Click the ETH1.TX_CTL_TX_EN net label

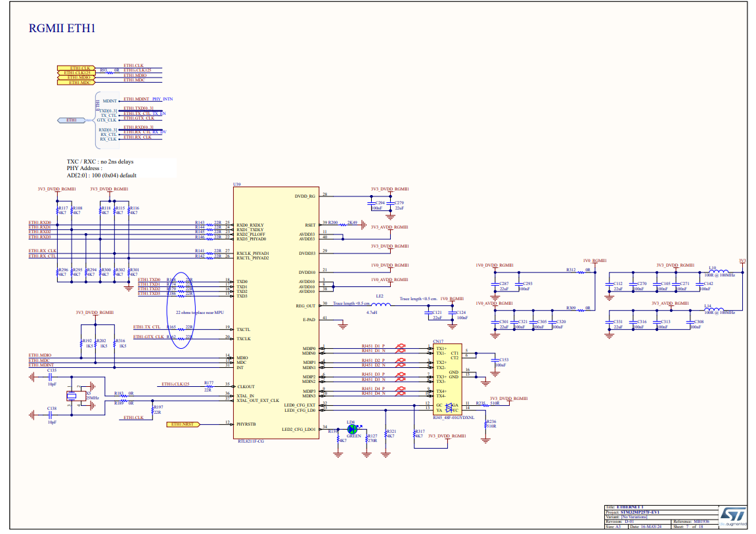click(145, 114)
